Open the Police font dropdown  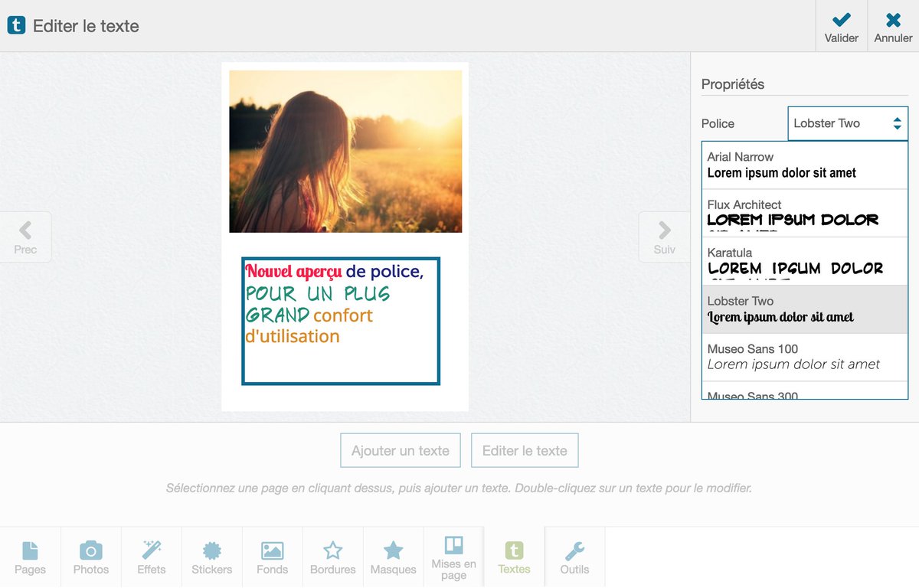coord(847,123)
